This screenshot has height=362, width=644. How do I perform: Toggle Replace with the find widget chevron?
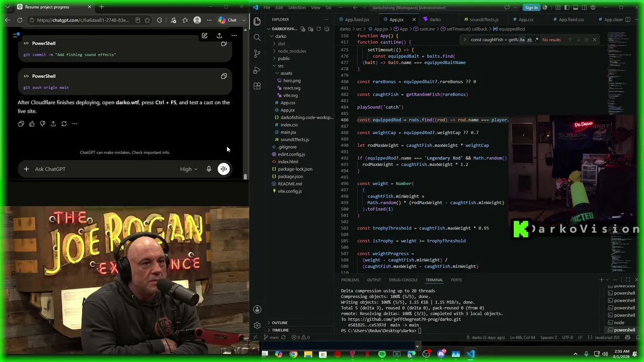(x=464, y=40)
